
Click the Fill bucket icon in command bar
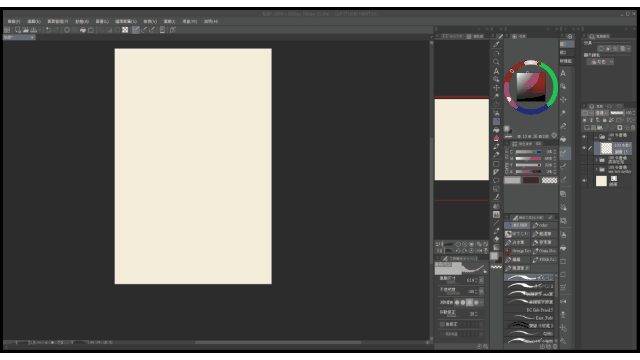click(83, 30)
